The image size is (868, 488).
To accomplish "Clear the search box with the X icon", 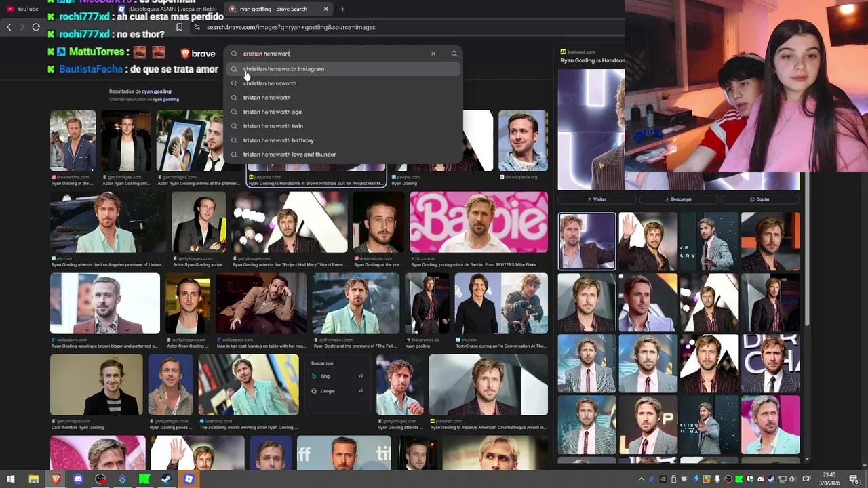I will 433,54.
